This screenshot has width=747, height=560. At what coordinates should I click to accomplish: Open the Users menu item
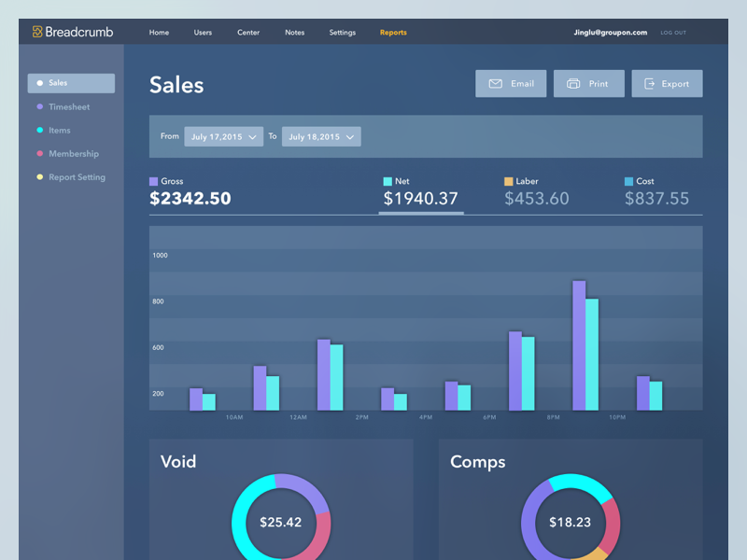pos(203,33)
